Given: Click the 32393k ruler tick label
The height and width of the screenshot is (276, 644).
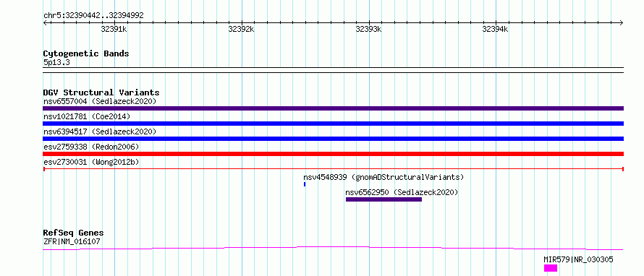Looking at the screenshot, I should pos(368,29).
